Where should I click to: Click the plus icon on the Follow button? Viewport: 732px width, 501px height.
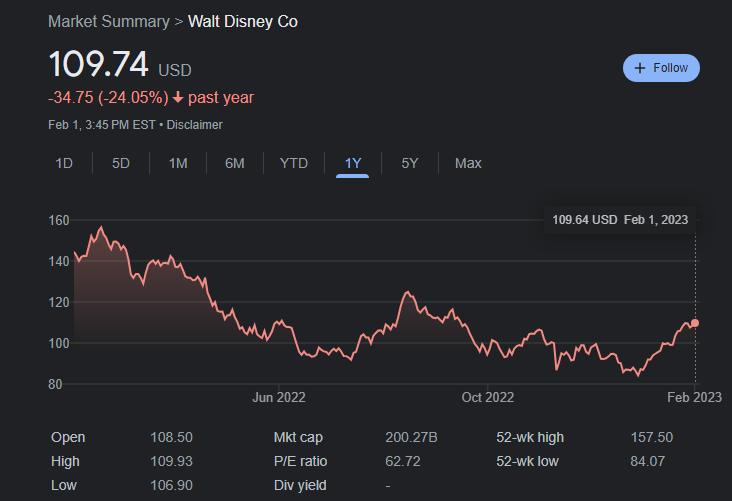640,68
